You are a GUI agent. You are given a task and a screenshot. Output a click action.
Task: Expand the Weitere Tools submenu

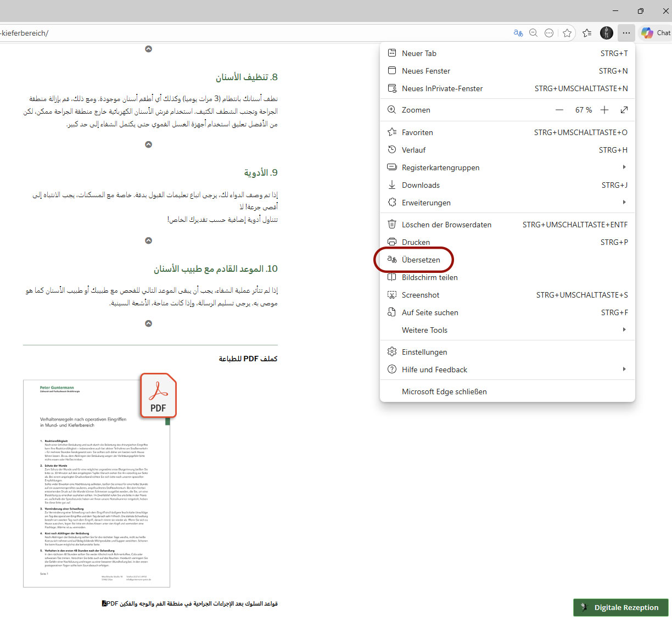pyautogui.click(x=624, y=329)
